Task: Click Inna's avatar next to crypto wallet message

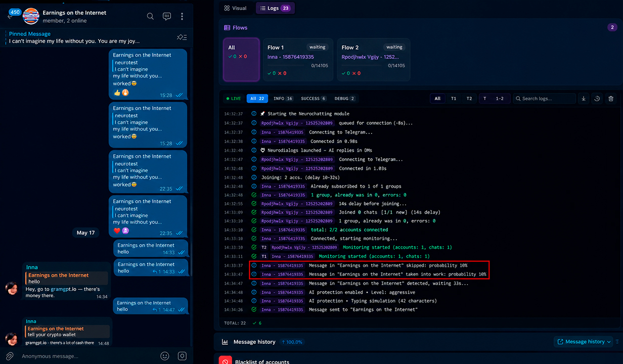Action: [x=12, y=339]
